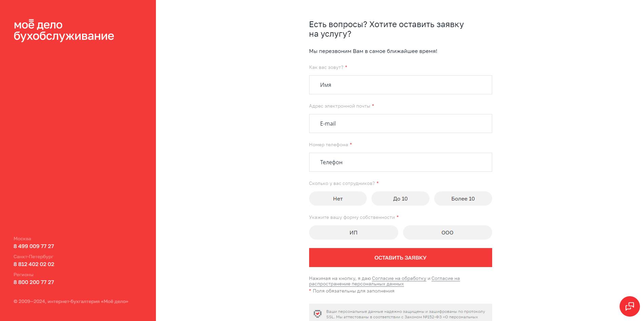Click the SSL security shield icon
Image resolution: width=644 pixels, height=321 pixels.
coord(318,314)
